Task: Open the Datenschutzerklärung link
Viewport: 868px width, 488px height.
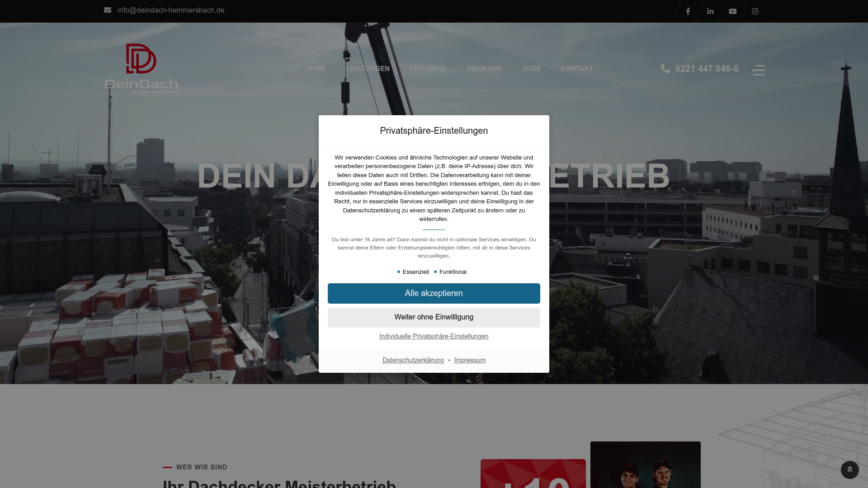Action: pyautogui.click(x=413, y=360)
